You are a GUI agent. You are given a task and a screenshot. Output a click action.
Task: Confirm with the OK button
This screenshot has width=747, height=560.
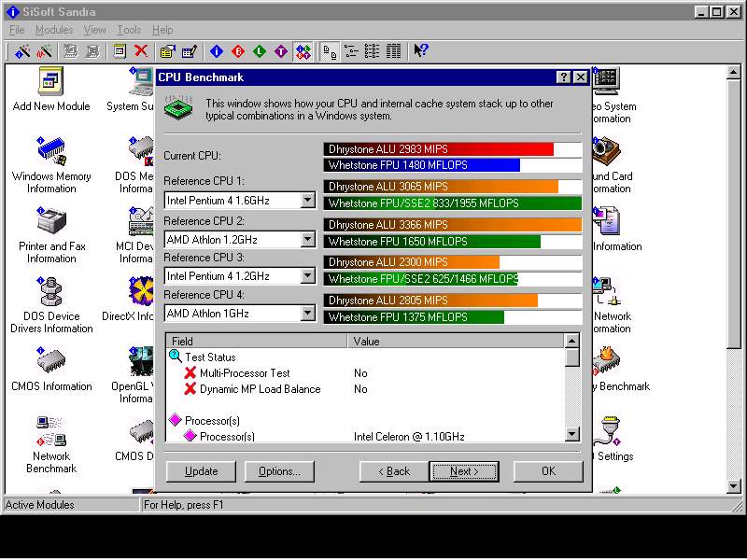(x=548, y=471)
